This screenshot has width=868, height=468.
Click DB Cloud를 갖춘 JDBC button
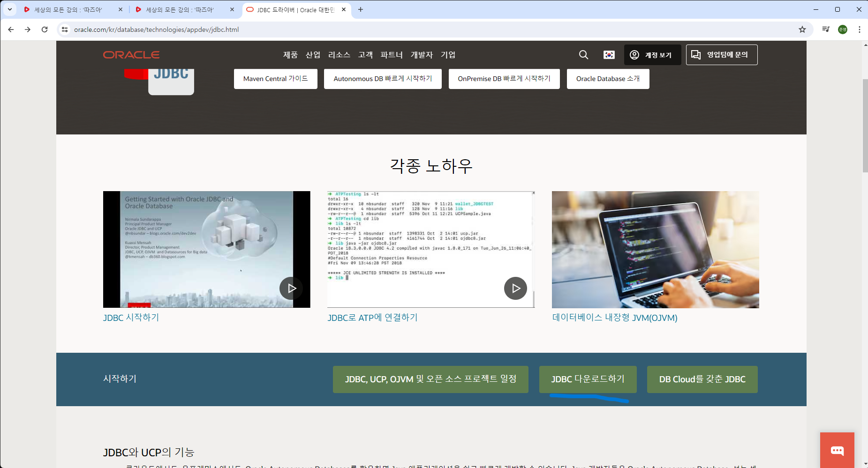click(x=702, y=379)
